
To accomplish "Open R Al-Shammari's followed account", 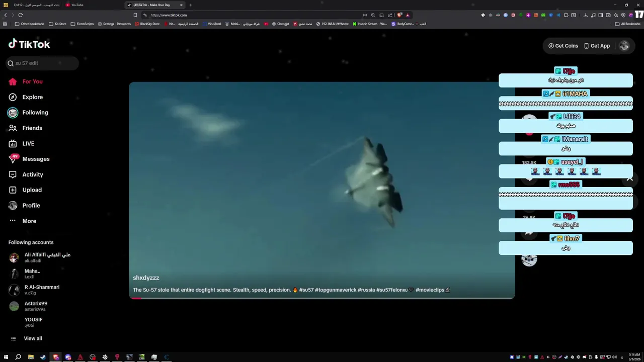I will [x=35, y=290].
